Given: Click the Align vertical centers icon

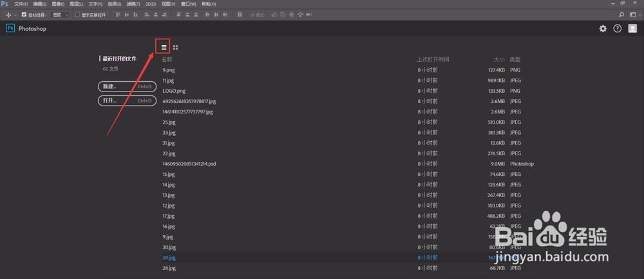Looking at the screenshot, I should point(126,15).
